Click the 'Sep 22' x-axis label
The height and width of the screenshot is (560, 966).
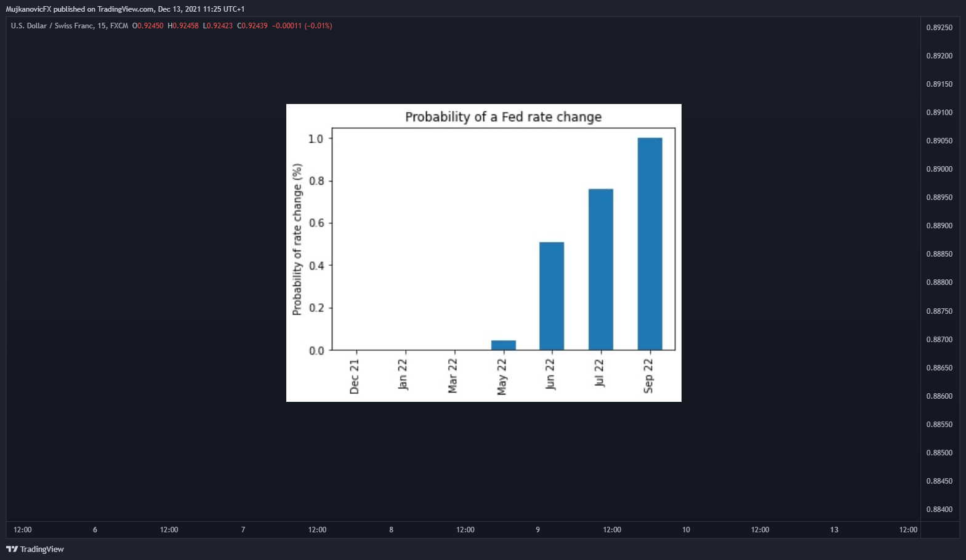tap(648, 376)
